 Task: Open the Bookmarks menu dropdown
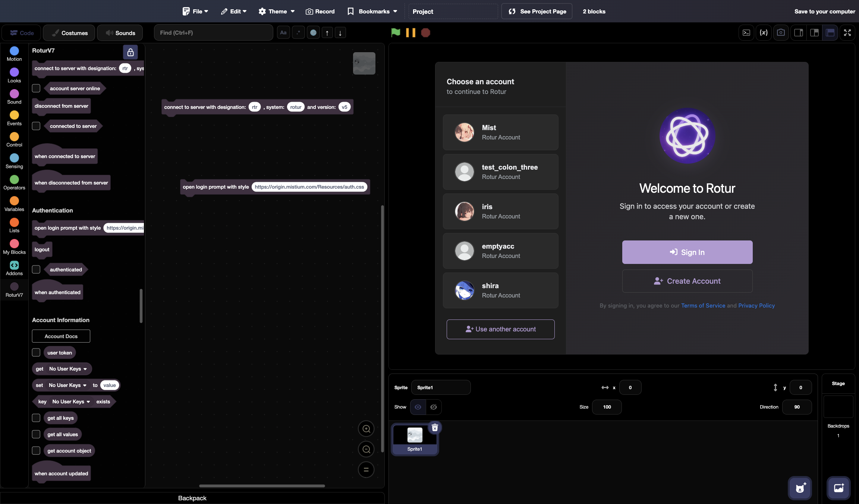click(372, 12)
